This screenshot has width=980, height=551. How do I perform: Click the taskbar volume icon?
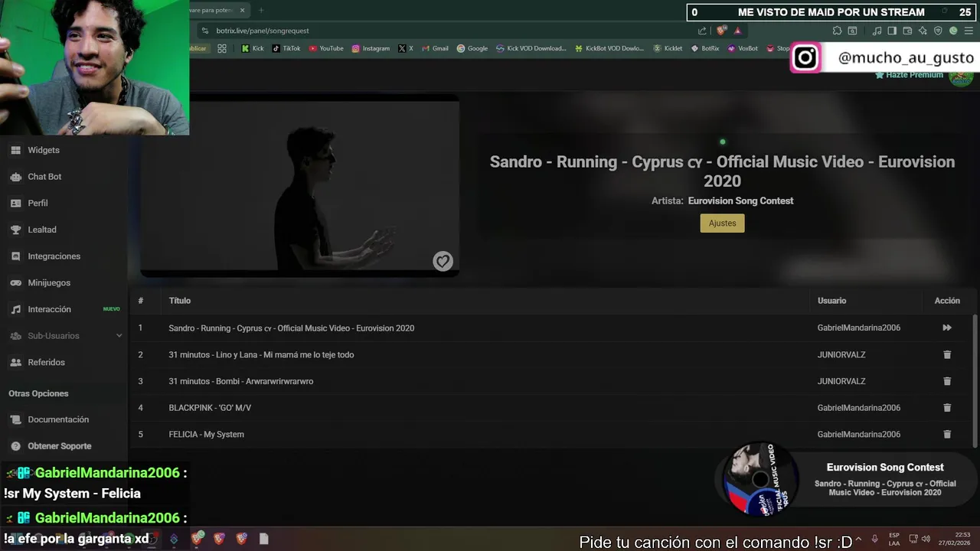click(926, 539)
